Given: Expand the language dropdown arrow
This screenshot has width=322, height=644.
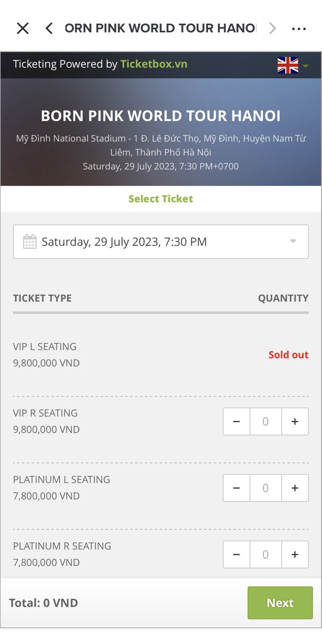Looking at the screenshot, I should (x=306, y=66).
